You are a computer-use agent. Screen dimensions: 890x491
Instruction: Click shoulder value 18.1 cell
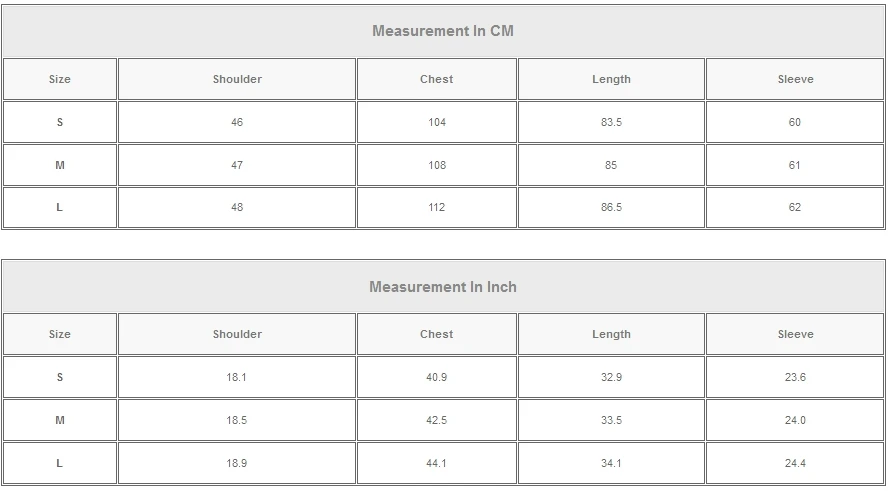pyautogui.click(x=237, y=377)
